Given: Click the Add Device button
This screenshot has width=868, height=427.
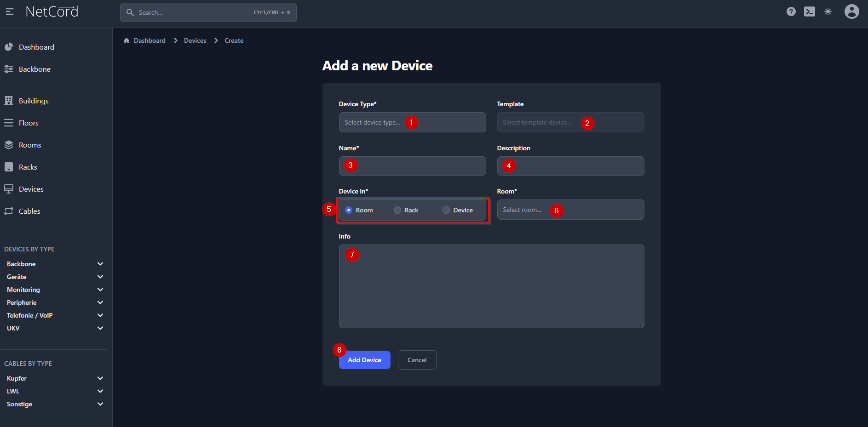Looking at the screenshot, I should (364, 360).
